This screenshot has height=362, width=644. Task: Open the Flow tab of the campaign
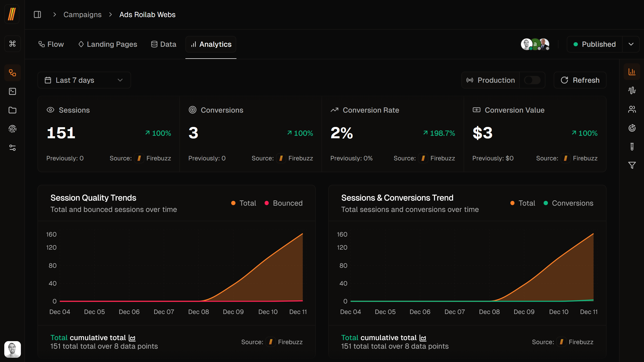[51, 44]
